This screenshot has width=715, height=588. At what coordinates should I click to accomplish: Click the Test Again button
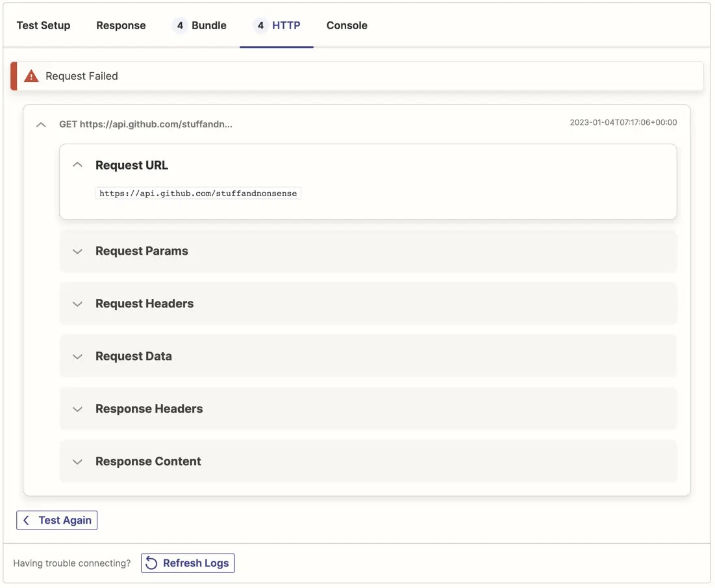(57, 520)
